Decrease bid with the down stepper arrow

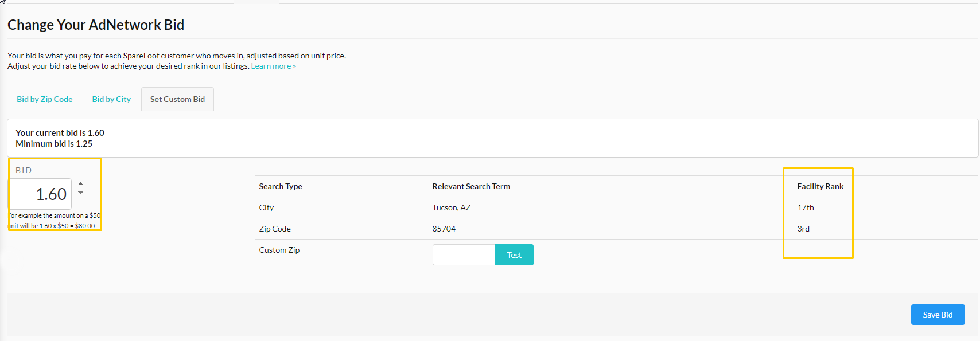81,193
